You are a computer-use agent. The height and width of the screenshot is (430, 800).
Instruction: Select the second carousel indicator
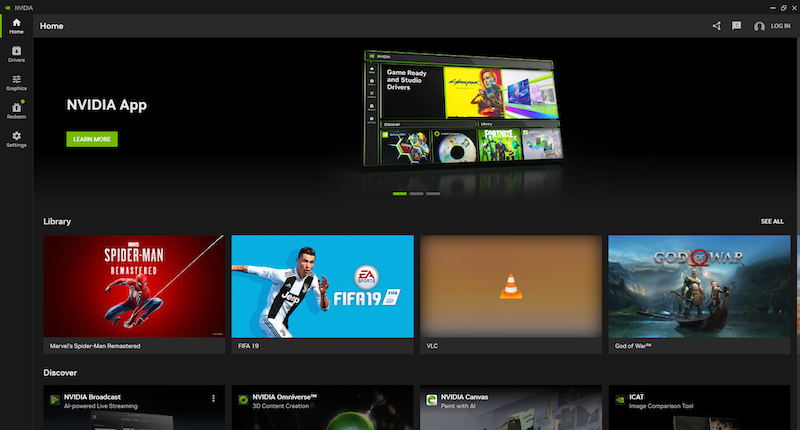coord(416,194)
